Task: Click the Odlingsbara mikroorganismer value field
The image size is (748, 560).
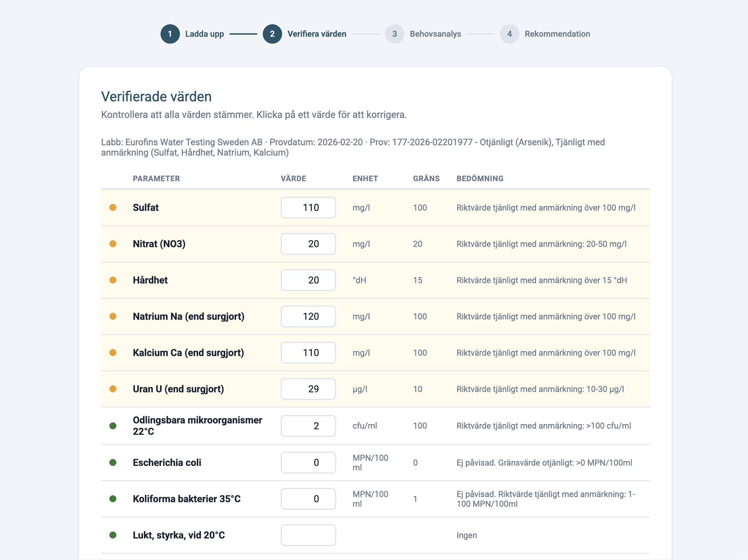Action: pyautogui.click(x=308, y=426)
